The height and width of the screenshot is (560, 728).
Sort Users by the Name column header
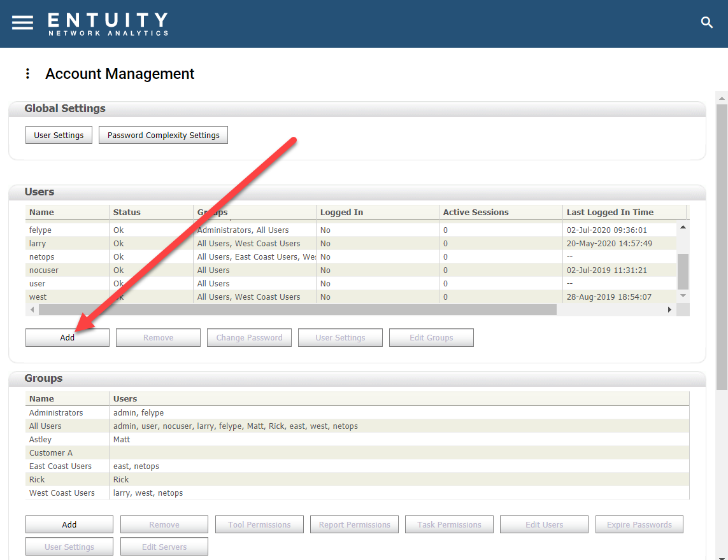click(68, 212)
